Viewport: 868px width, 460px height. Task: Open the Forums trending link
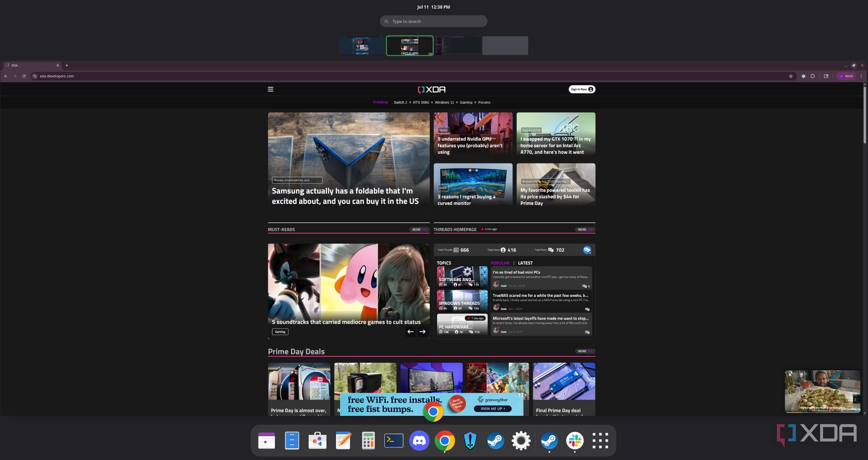[x=484, y=102]
